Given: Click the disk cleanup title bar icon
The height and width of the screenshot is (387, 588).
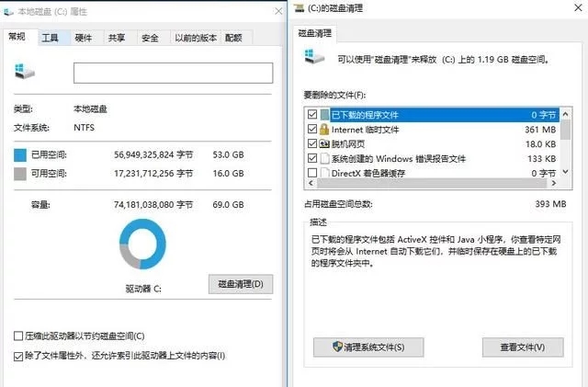Looking at the screenshot, I should click(x=299, y=7).
